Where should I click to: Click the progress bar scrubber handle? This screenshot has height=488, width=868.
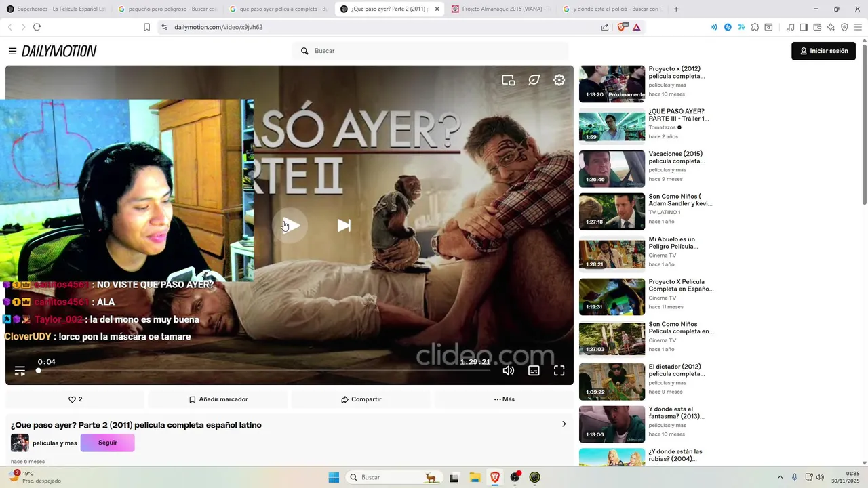click(x=39, y=371)
